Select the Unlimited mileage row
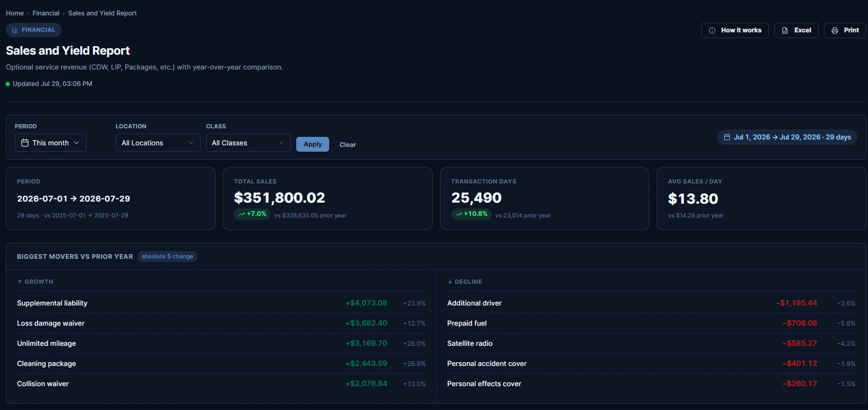This screenshot has height=410, width=868. [221, 344]
